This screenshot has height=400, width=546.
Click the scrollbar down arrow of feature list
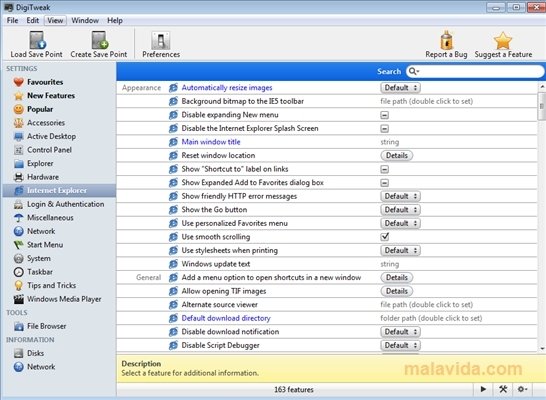542,349
